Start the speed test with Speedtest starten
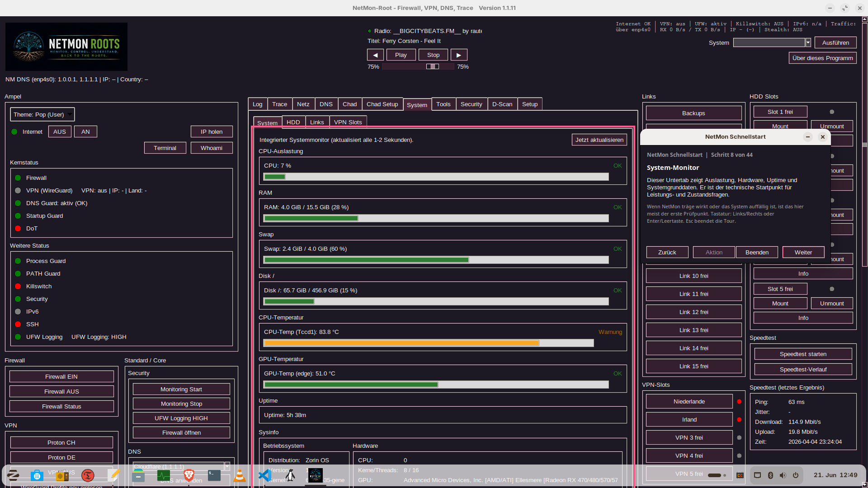 pos(803,354)
